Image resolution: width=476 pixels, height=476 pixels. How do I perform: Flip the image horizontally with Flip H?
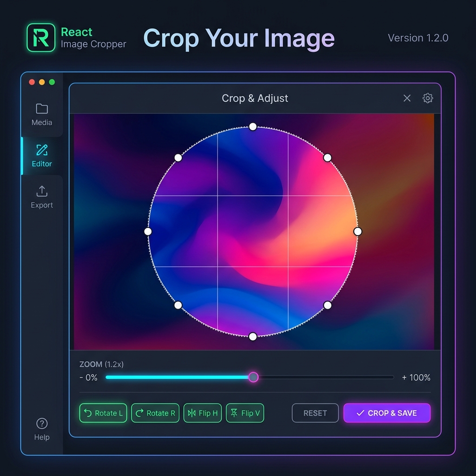click(203, 413)
